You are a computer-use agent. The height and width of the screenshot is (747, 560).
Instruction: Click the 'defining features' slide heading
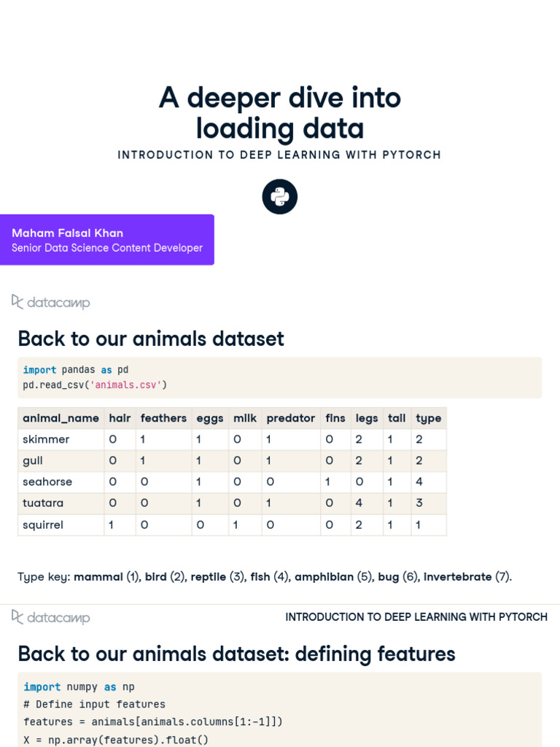236,654
